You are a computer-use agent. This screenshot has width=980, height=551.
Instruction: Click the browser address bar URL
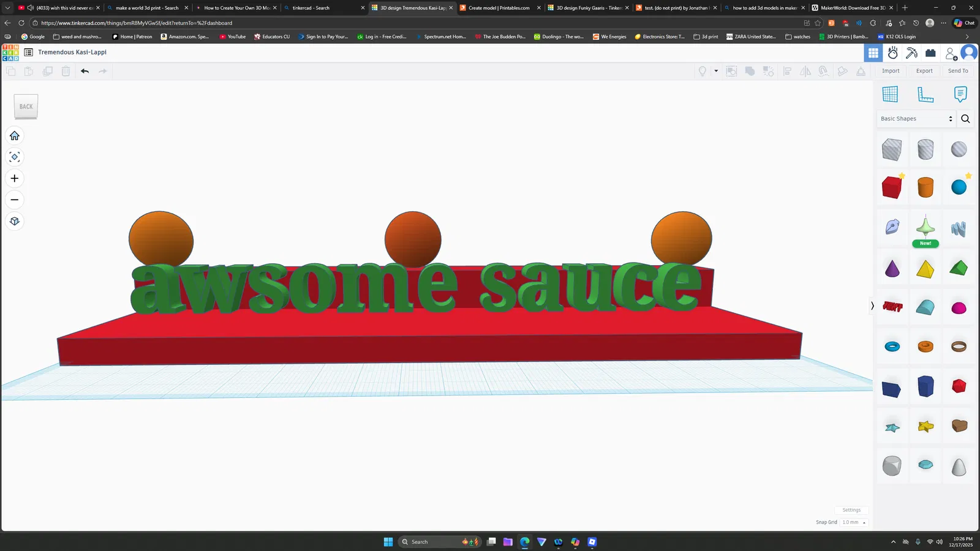point(137,23)
